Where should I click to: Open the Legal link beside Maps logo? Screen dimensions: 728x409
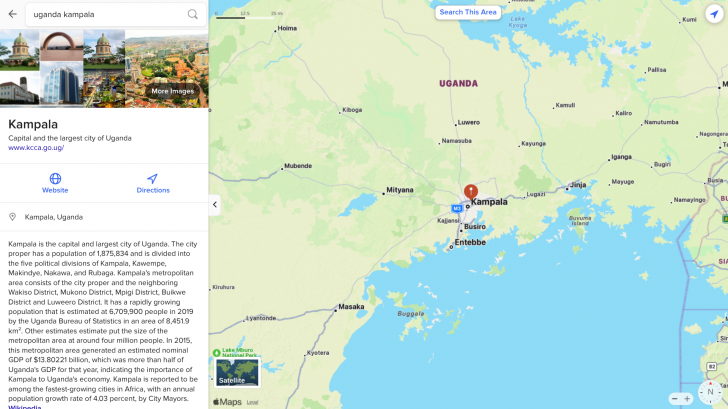[252, 402]
